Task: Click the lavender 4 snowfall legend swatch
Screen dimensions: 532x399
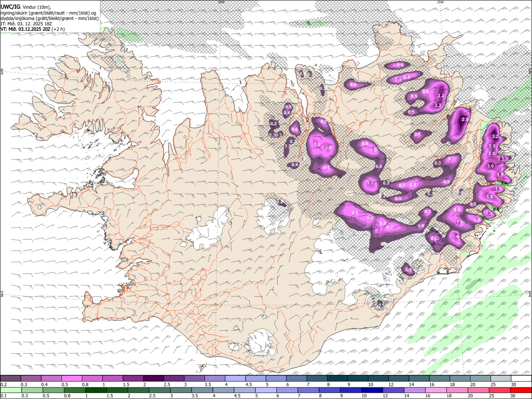Action: 235,378
